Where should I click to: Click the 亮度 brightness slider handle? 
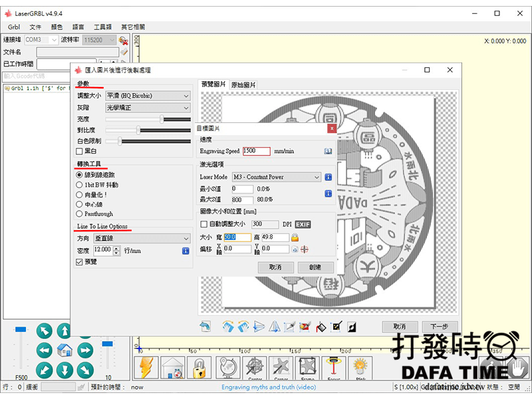pyautogui.click(x=162, y=119)
